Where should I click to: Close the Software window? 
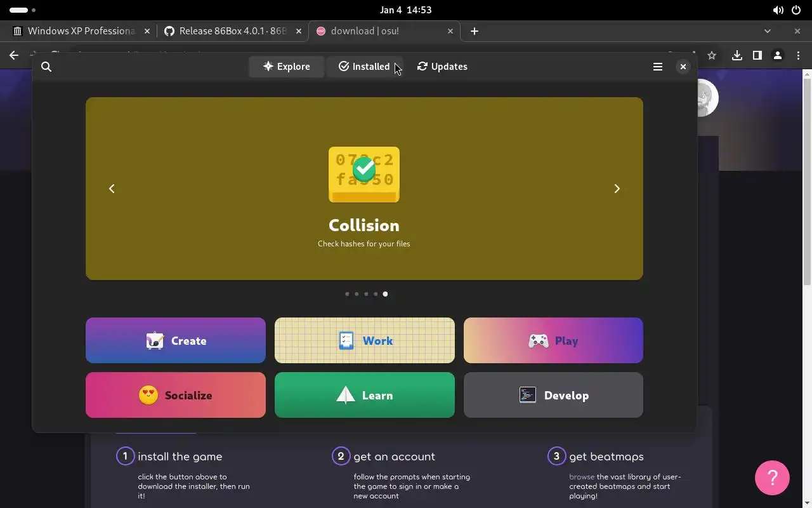click(683, 67)
